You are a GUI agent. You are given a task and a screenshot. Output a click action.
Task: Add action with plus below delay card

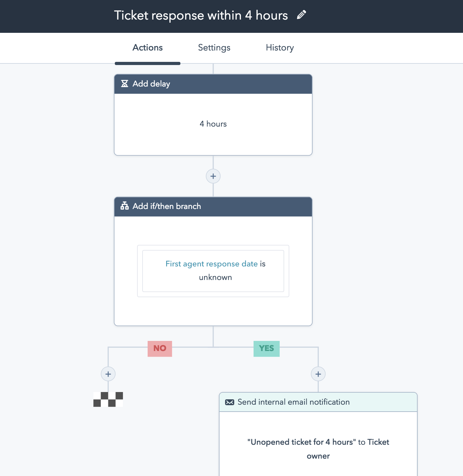(213, 176)
